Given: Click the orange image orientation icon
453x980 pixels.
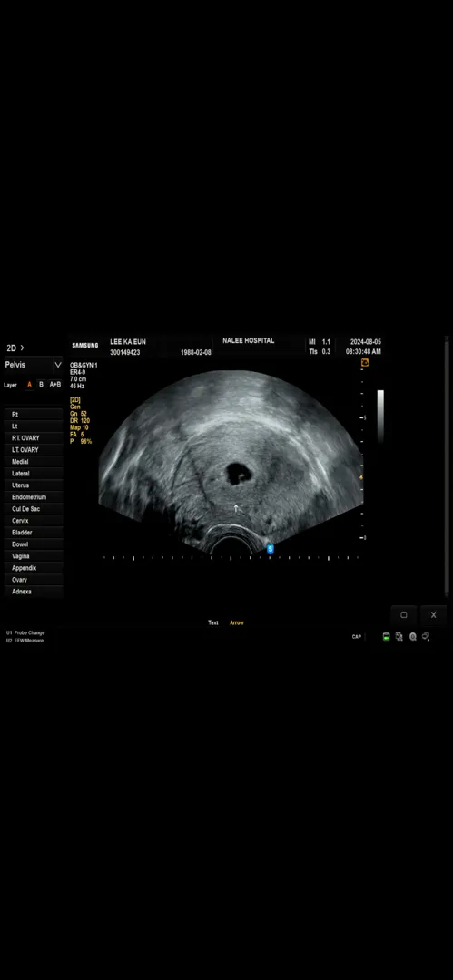Looking at the screenshot, I should [x=365, y=362].
